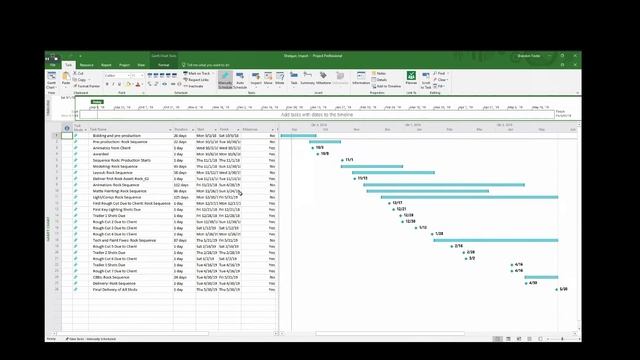640x360 pixels.
Task: Click Mark on Track
Action: [x=197, y=73]
